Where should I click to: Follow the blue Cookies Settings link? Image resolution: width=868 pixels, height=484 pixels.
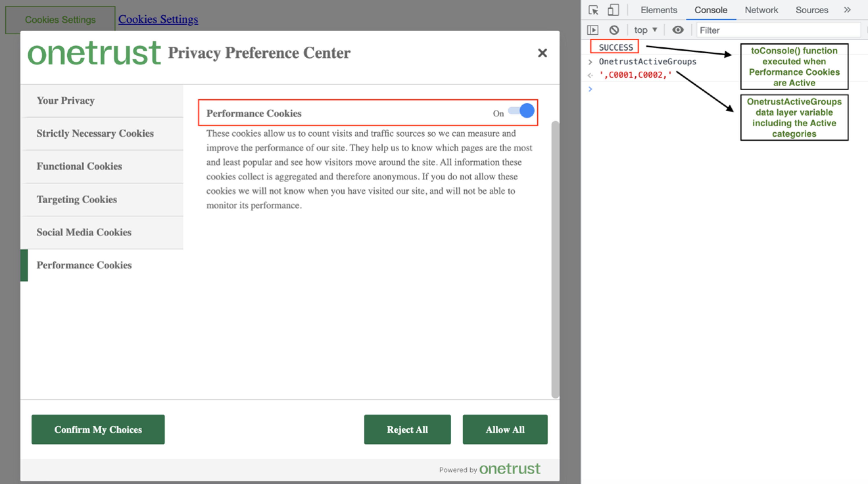[158, 20]
